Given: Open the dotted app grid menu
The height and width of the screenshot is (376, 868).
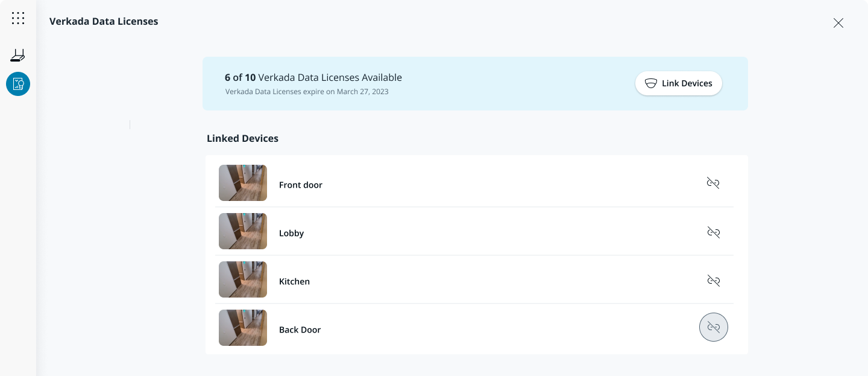Looking at the screenshot, I should pyautogui.click(x=18, y=18).
